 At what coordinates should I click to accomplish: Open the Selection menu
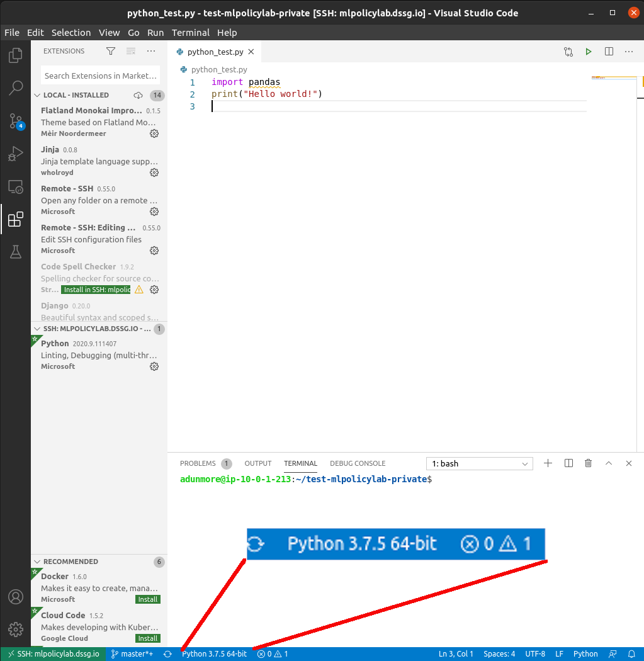(x=71, y=33)
